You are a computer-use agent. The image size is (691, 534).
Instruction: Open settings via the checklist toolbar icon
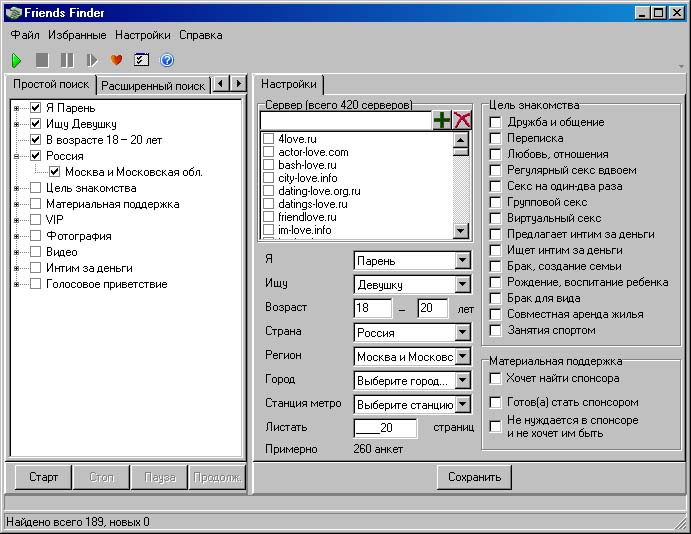(x=142, y=60)
